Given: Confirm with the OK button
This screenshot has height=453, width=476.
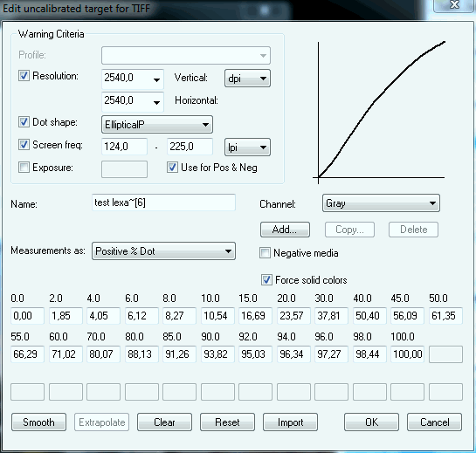Looking at the screenshot, I should [x=371, y=422].
